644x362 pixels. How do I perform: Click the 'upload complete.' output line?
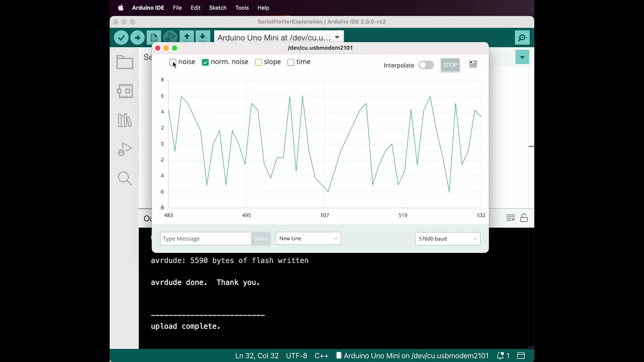pos(186,326)
